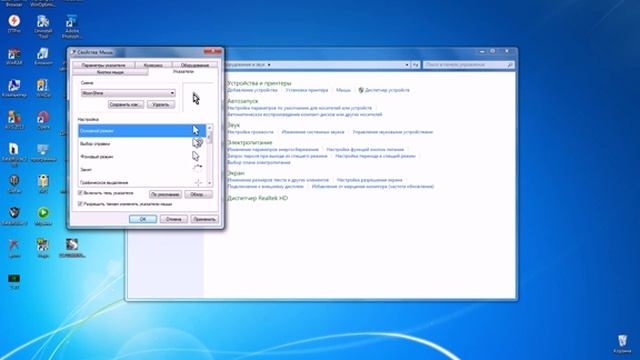Select the Занят pointer row
This screenshot has width=640, height=360.
(142, 169)
